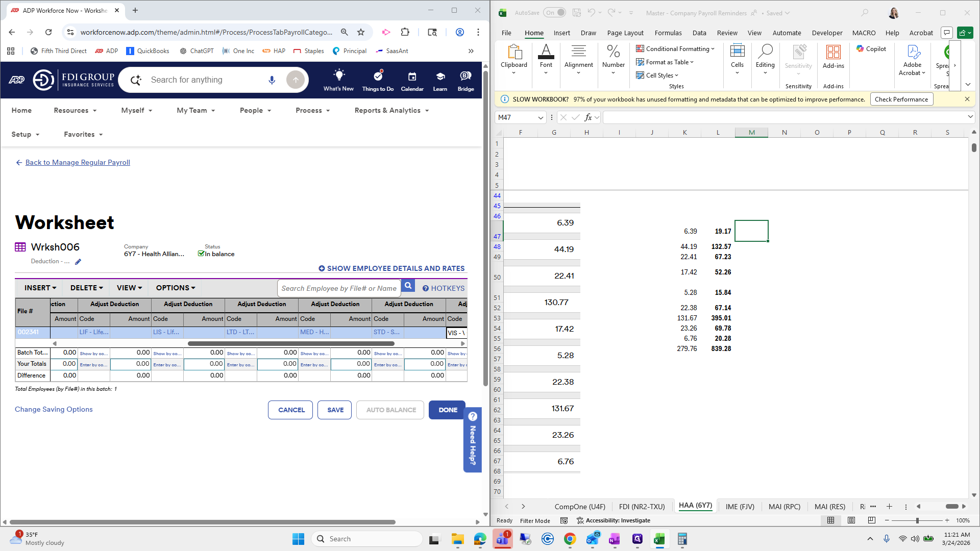Click the SAVE button on the worksheet
This screenshot has width=980, height=551.
tap(334, 410)
